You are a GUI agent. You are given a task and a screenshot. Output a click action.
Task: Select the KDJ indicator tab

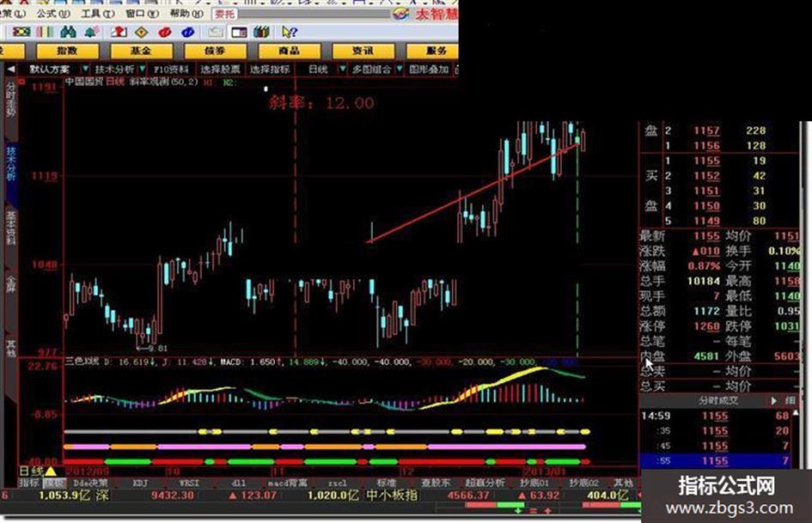[140, 483]
